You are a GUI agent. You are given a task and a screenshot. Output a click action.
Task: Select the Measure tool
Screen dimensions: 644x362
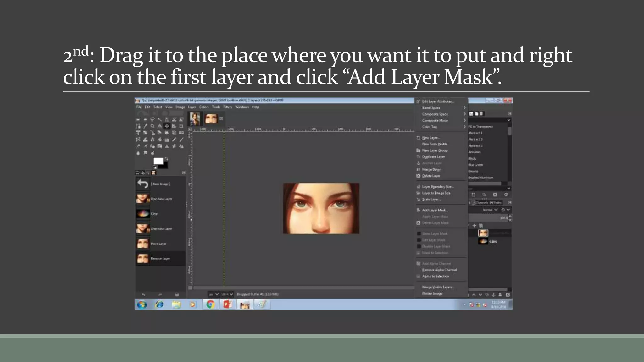[x=159, y=126]
